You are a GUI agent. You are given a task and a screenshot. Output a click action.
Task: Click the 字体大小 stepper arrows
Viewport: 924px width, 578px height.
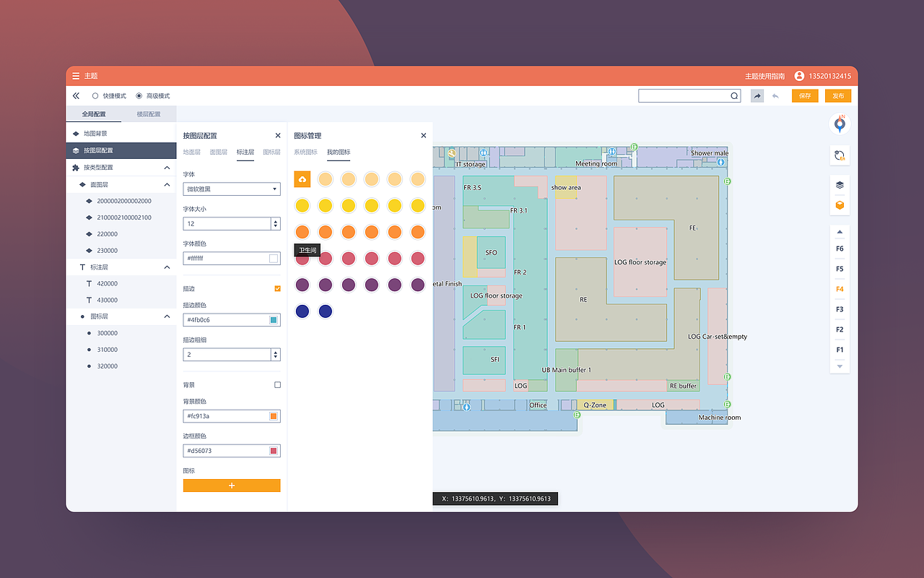pyautogui.click(x=275, y=224)
